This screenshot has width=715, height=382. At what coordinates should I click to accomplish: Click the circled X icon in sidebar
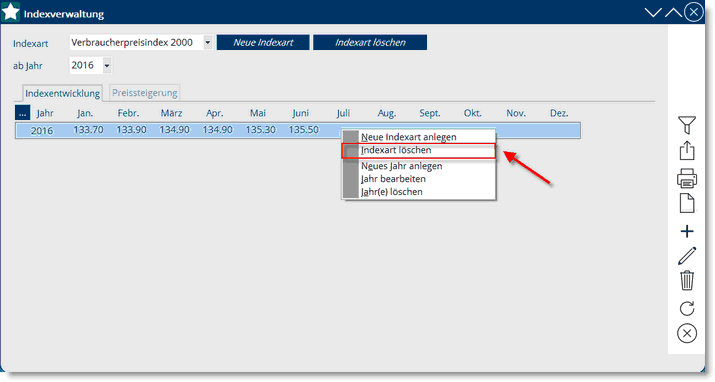tap(687, 333)
